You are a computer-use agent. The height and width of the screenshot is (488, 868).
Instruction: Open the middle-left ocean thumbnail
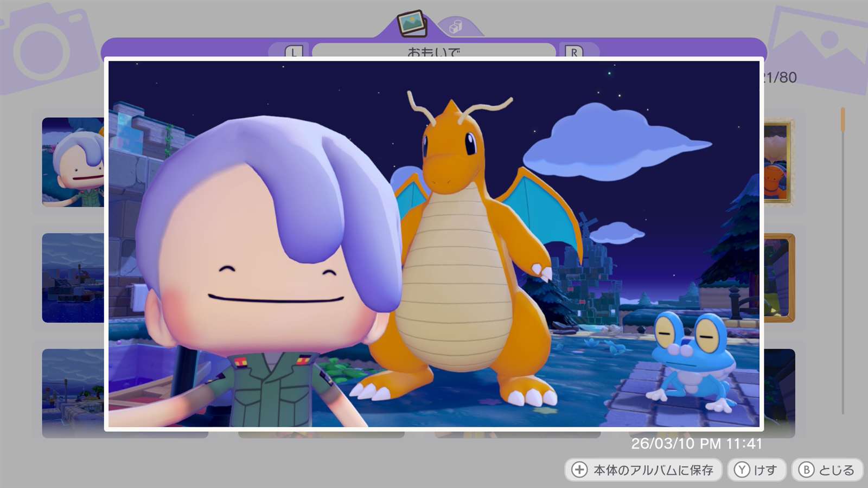(x=73, y=278)
